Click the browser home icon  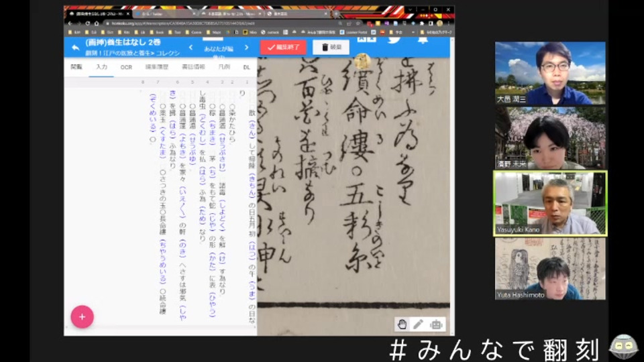click(97, 23)
